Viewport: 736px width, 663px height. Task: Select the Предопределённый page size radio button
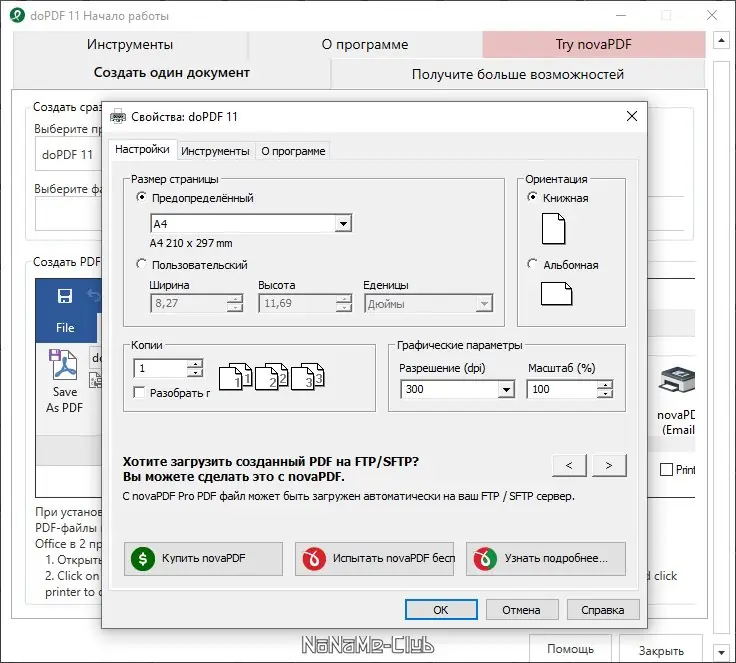pyautogui.click(x=141, y=197)
